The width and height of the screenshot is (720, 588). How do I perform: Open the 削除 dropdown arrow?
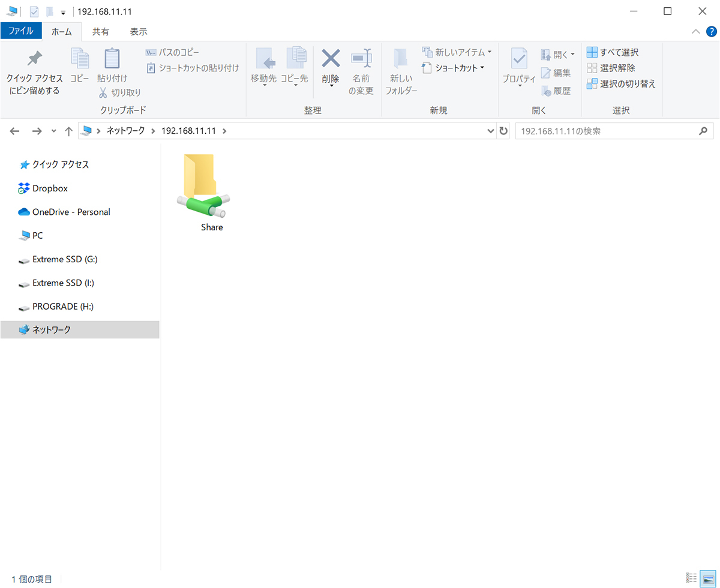pyautogui.click(x=331, y=86)
